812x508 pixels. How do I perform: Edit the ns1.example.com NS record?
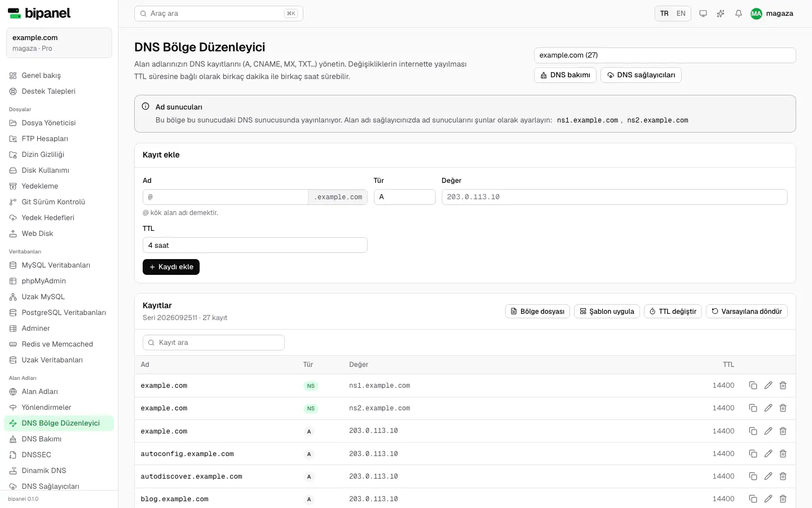[768, 386]
